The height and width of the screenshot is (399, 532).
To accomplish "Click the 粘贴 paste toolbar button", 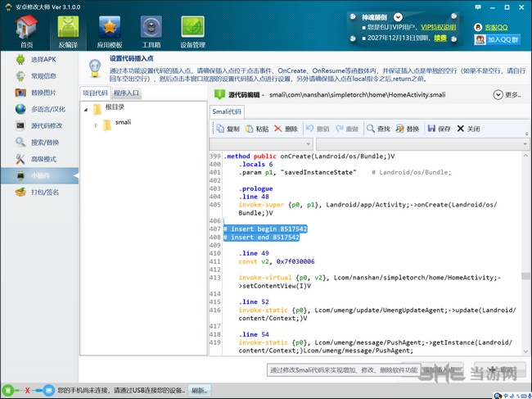I will [257, 129].
